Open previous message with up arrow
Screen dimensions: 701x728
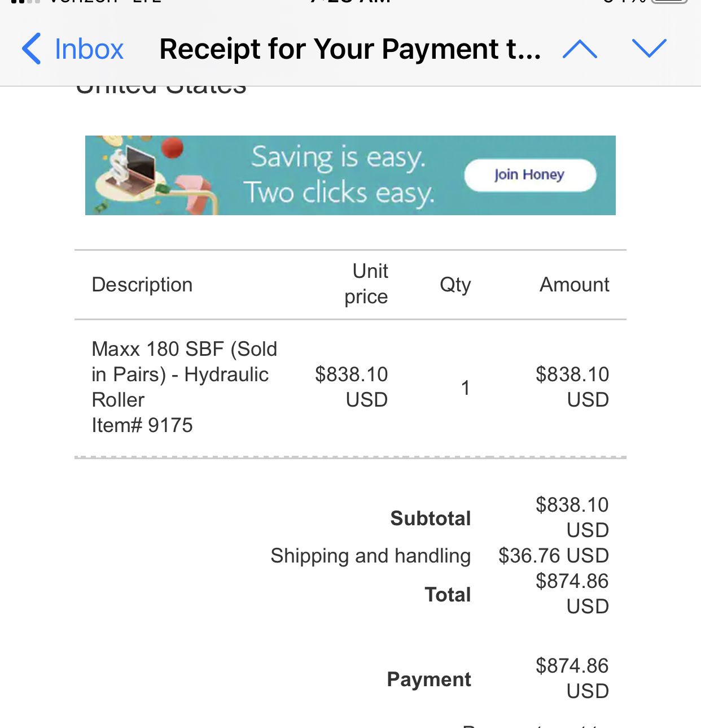(x=580, y=49)
